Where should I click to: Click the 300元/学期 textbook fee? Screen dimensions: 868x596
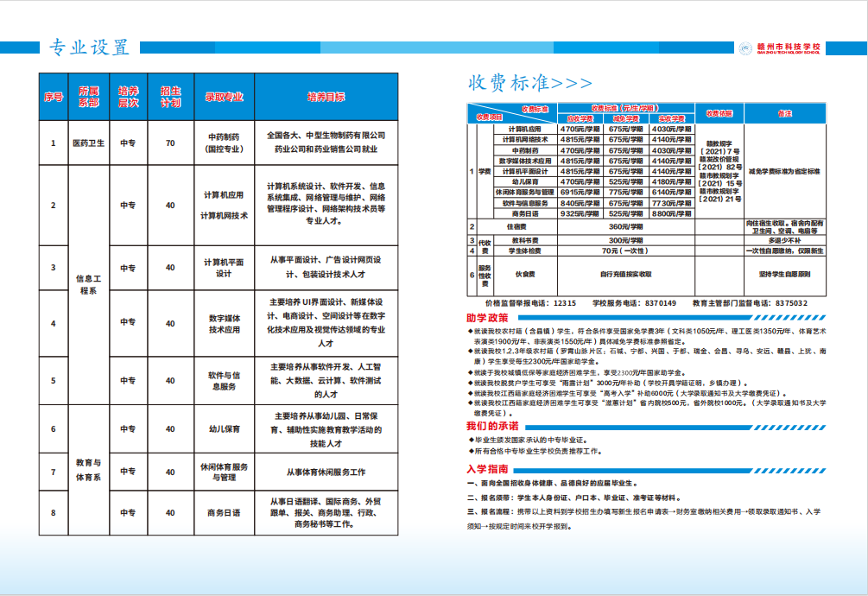(x=626, y=241)
